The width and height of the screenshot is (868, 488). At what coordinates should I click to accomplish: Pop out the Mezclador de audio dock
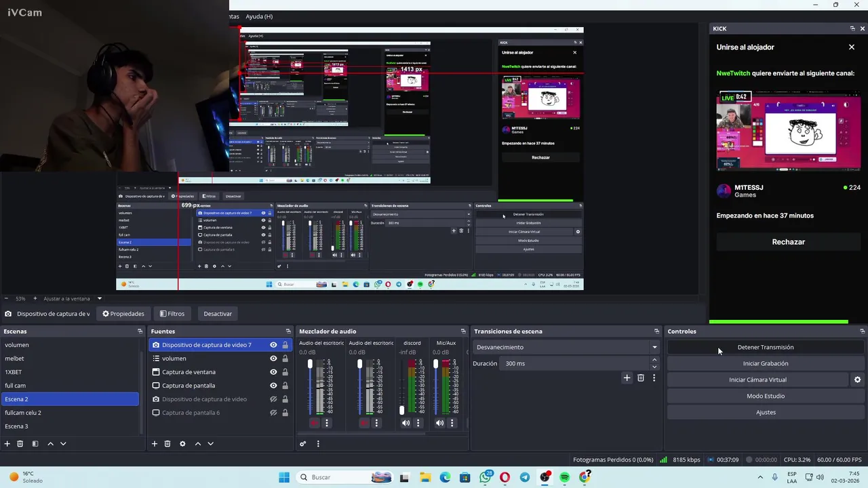463,331
